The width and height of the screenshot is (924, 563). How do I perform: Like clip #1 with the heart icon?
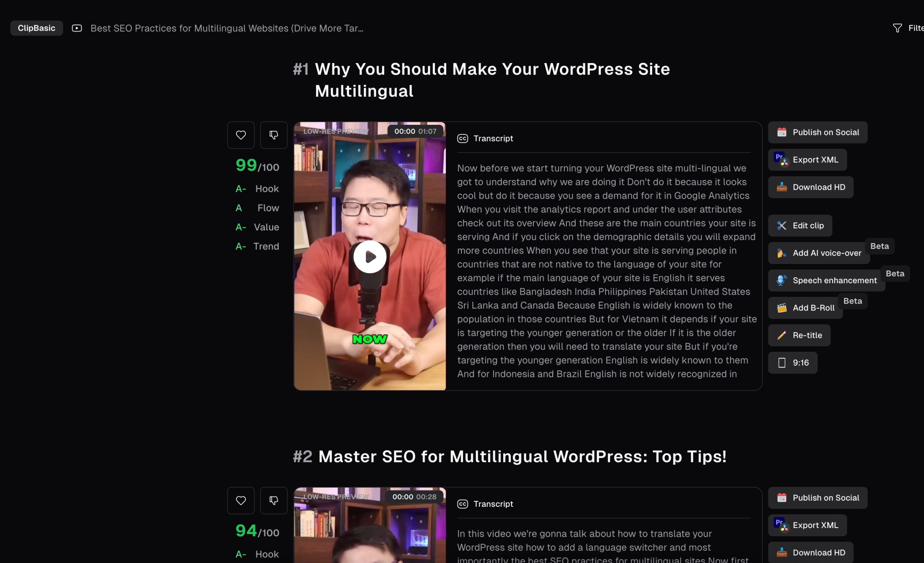[x=241, y=135]
